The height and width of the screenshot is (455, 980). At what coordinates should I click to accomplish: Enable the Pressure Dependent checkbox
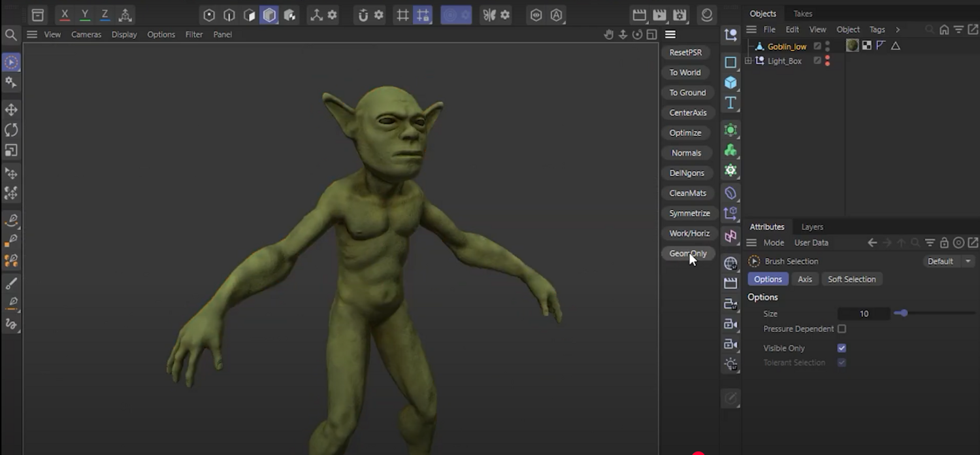point(841,329)
